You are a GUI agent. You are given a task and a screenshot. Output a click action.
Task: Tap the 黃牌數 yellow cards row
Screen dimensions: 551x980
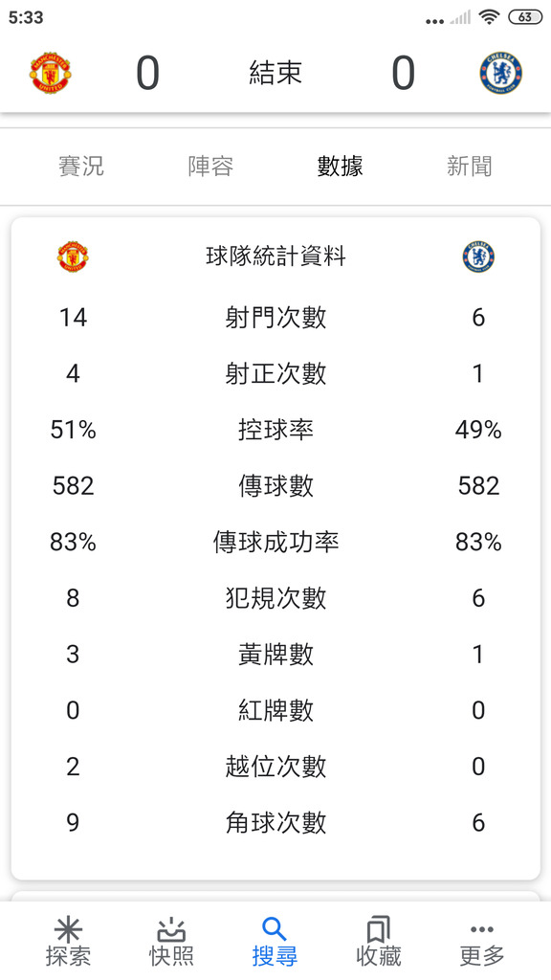(275, 655)
